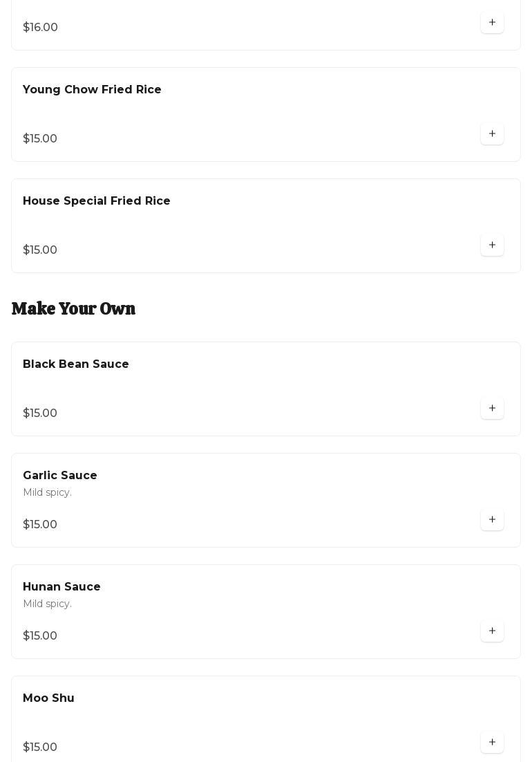Open Young Chow Fried Rice item title

coord(92,90)
